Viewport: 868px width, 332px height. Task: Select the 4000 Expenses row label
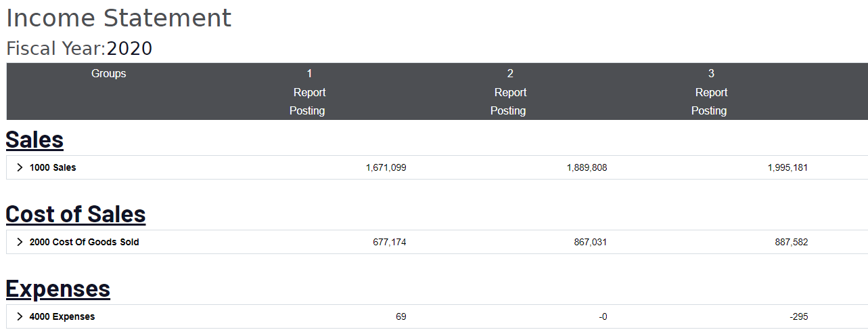click(x=62, y=316)
